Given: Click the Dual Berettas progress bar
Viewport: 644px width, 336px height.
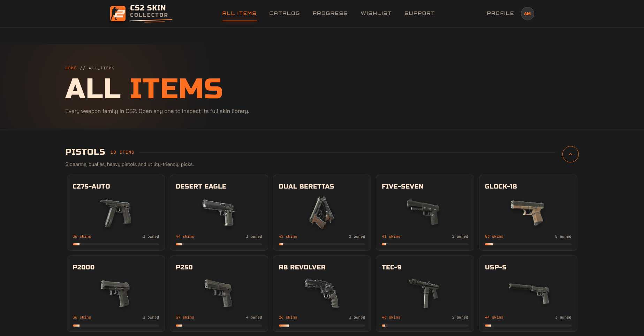Looking at the screenshot, I should pos(322,244).
